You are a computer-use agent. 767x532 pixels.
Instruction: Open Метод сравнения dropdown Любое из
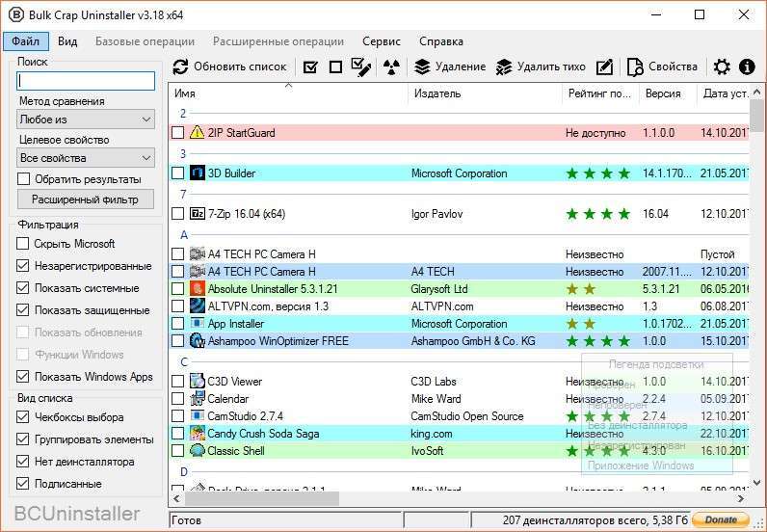tap(86, 120)
